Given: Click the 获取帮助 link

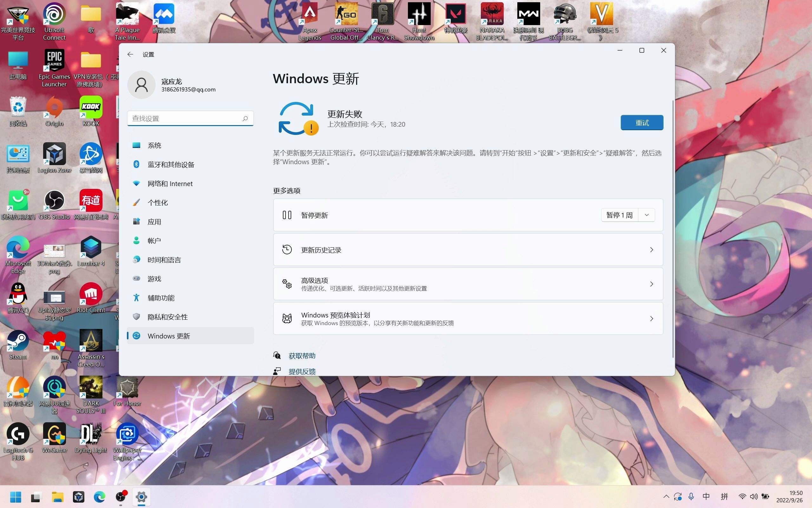Looking at the screenshot, I should [x=302, y=356].
